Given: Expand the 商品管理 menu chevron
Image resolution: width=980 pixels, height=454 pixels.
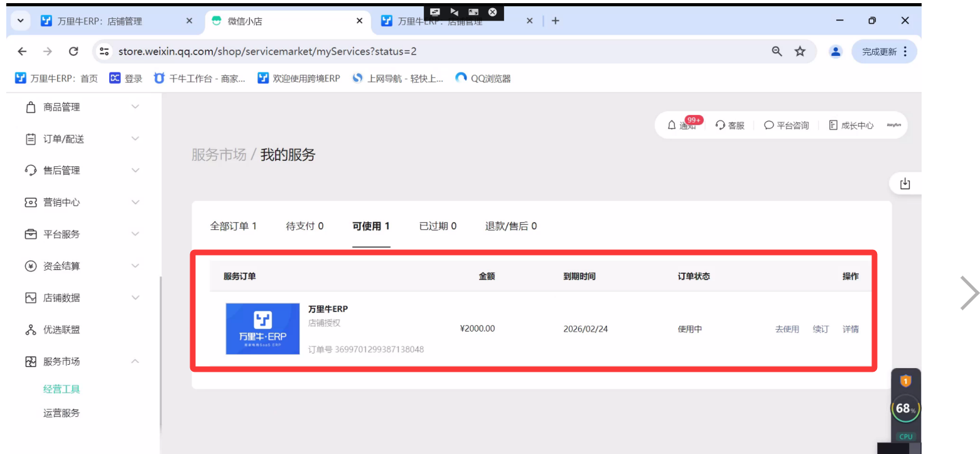Looking at the screenshot, I should 135,107.
